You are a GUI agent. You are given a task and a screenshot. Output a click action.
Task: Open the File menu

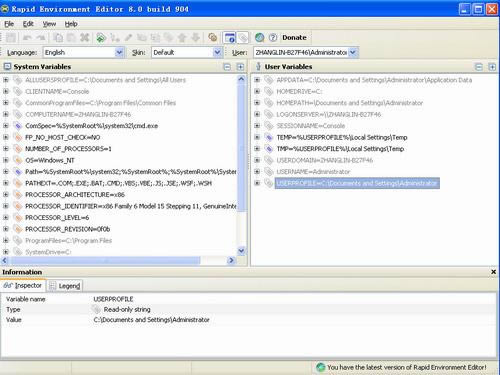coord(9,24)
